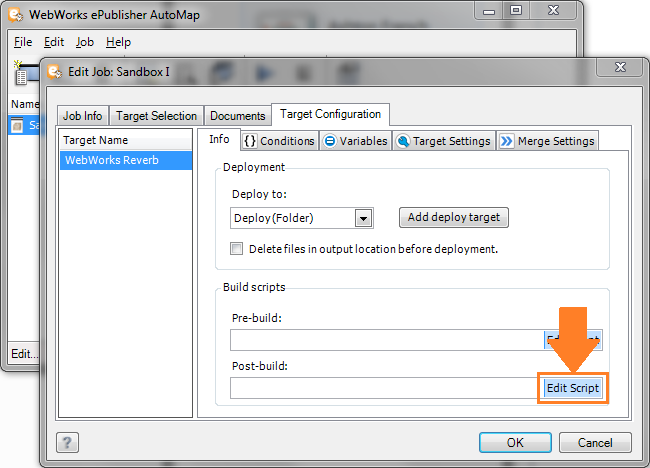
Task: Click the Variables tab icon
Action: point(330,141)
